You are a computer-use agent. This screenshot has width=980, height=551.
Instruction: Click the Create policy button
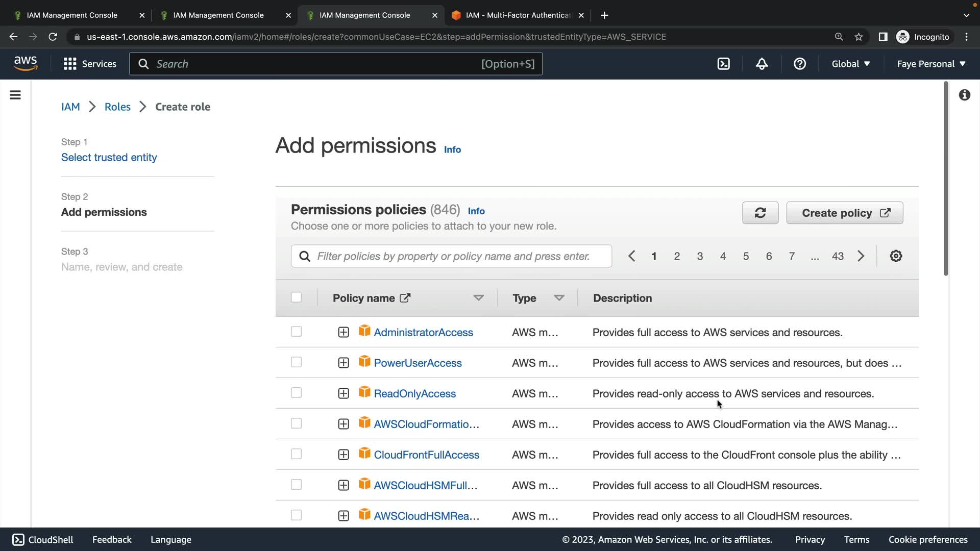(x=844, y=213)
